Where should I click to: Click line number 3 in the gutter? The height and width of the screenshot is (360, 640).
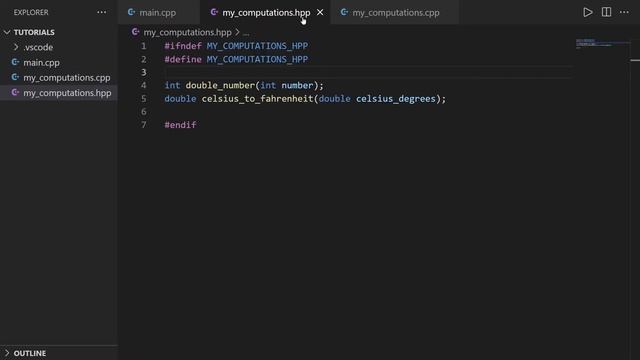[x=144, y=72]
